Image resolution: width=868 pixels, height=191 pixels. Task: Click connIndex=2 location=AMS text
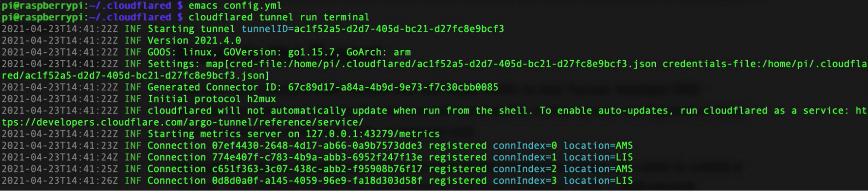tap(563, 169)
